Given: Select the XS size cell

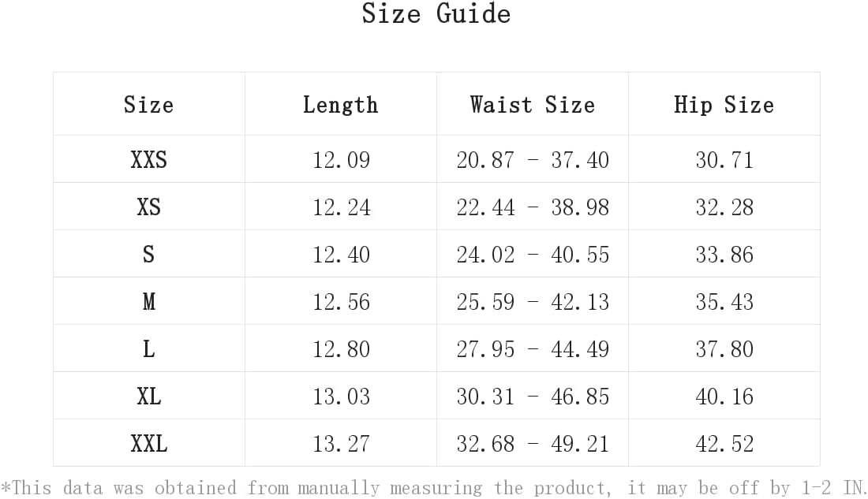Looking at the screenshot, I should pos(149,207).
